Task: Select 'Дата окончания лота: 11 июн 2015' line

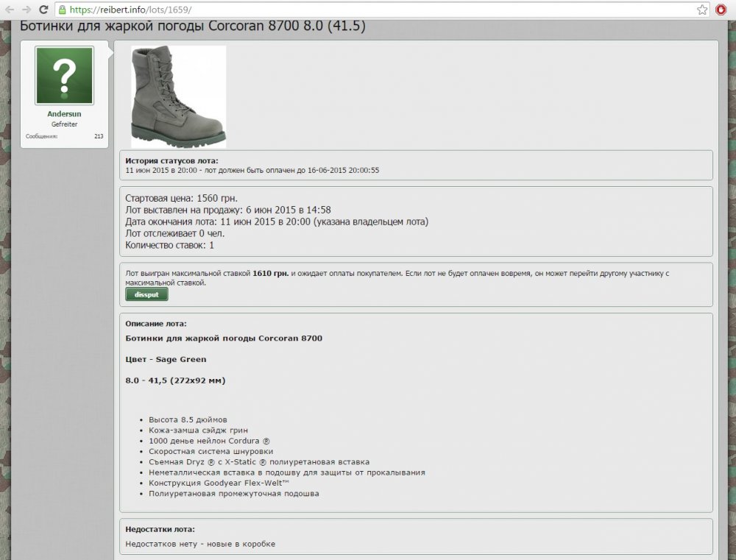Action: (x=277, y=221)
